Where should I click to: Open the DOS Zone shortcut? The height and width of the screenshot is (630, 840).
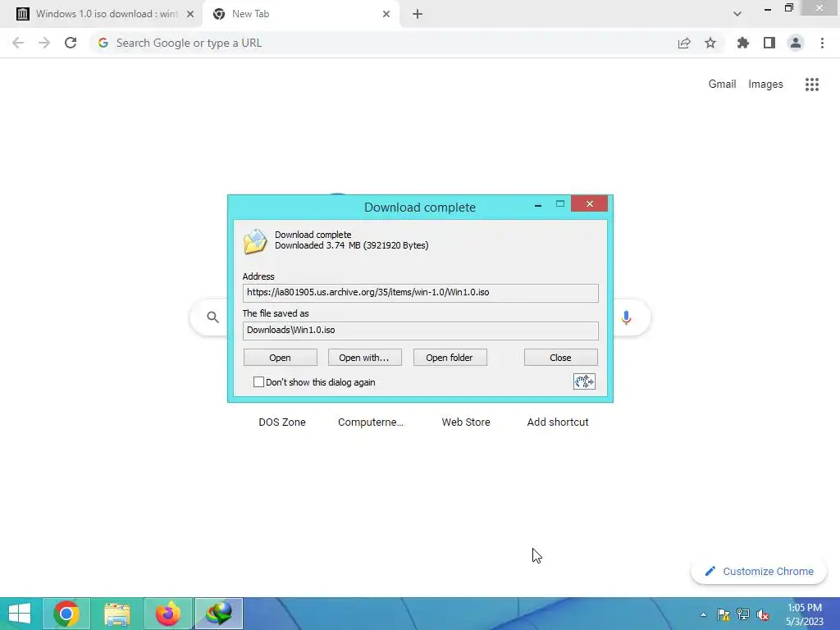pos(282,422)
